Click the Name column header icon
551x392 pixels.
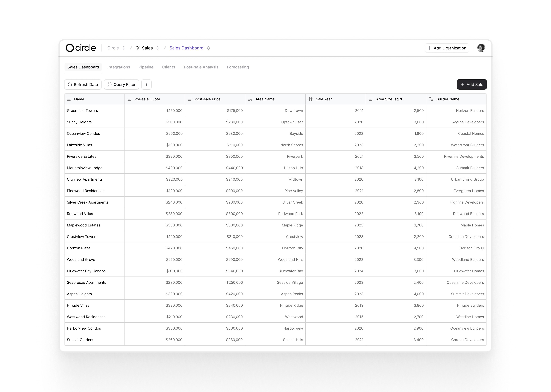(69, 99)
